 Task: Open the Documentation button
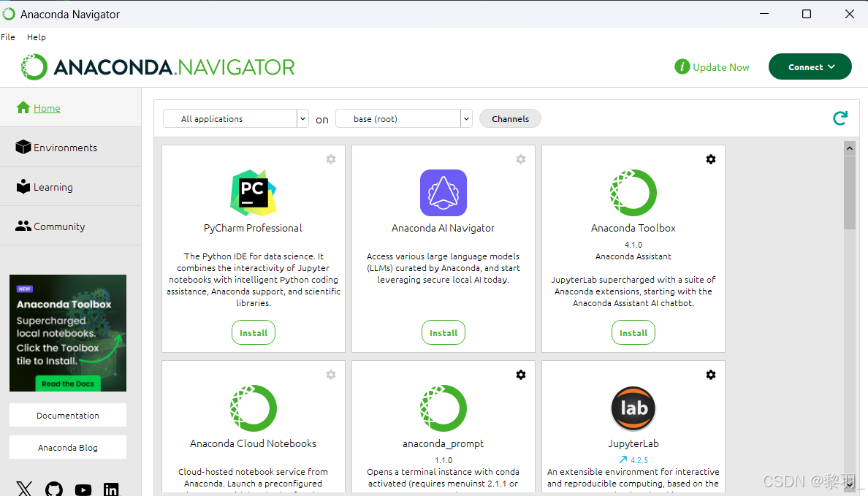(x=67, y=415)
